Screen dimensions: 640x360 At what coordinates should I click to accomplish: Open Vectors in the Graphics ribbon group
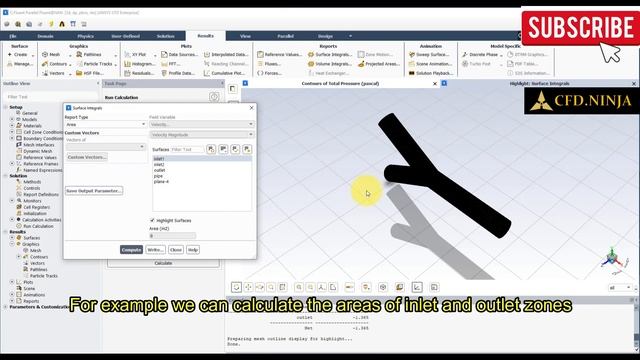53,73
